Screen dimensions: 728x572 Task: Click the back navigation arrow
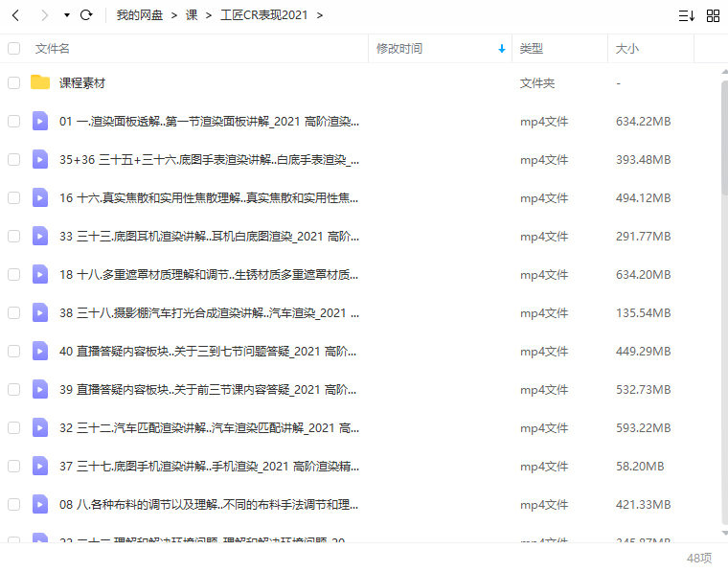pyautogui.click(x=15, y=15)
